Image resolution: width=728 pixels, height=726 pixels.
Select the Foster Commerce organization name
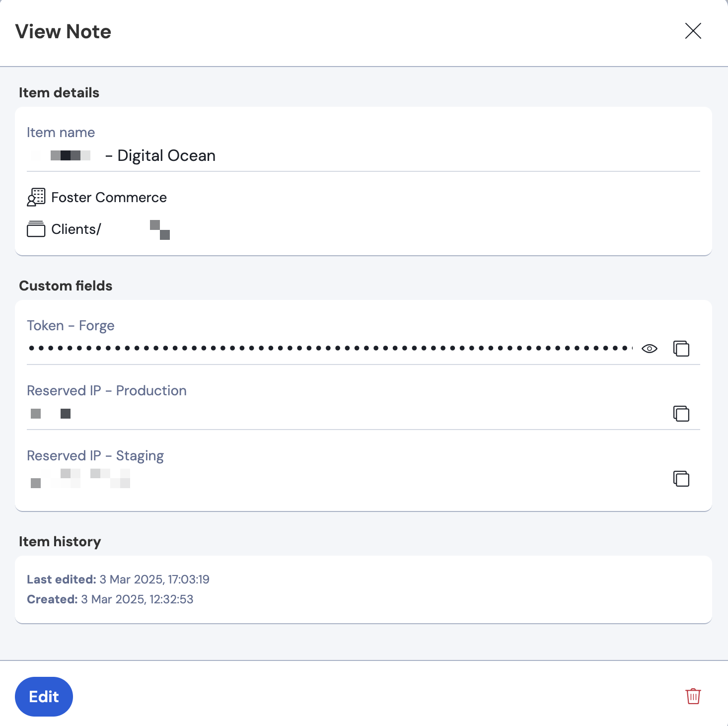tap(109, 198)
